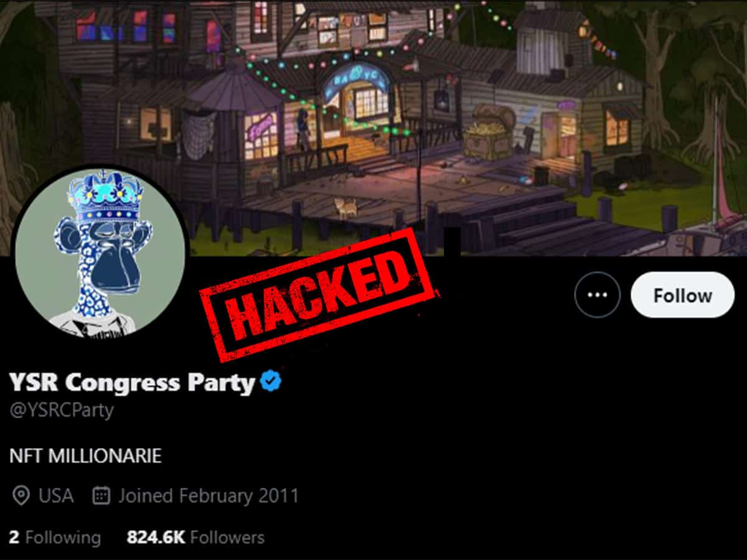This screenshot has height=560, width=747.
Task: Click the Follow button
Action: [x=682, y=295]
